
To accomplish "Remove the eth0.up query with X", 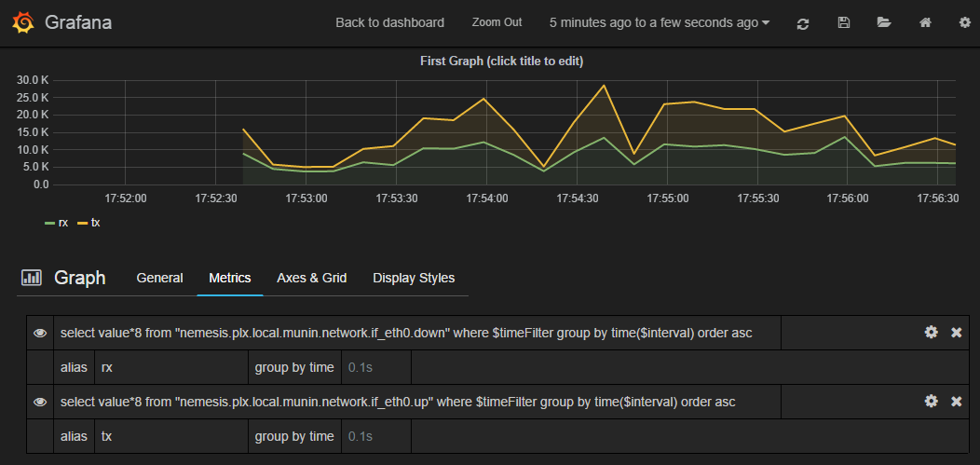I will click(x=957, y=402).
